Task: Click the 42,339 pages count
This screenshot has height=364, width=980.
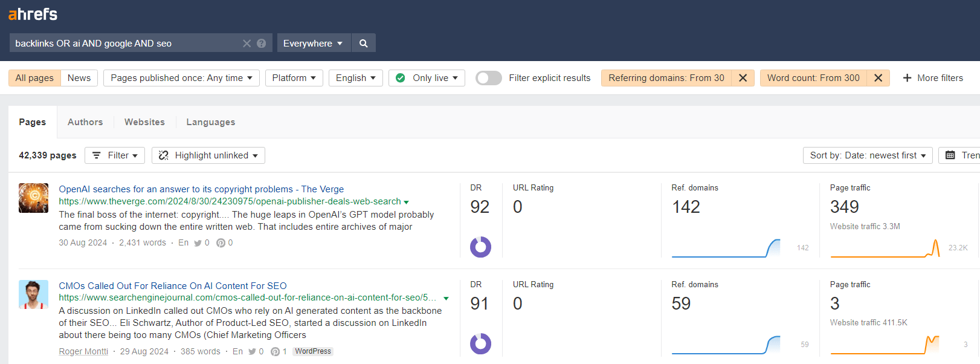Action: pos(48,155)
